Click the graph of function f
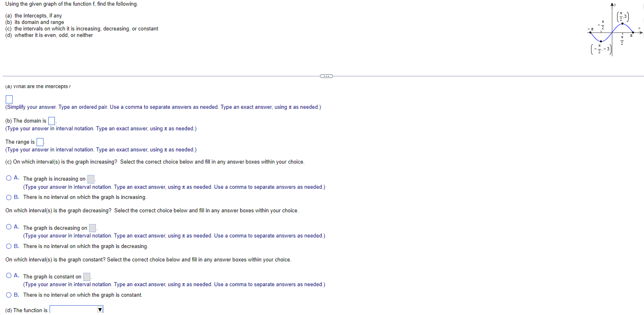This screenshot has height=315, width=644. (x=615, y=30)
